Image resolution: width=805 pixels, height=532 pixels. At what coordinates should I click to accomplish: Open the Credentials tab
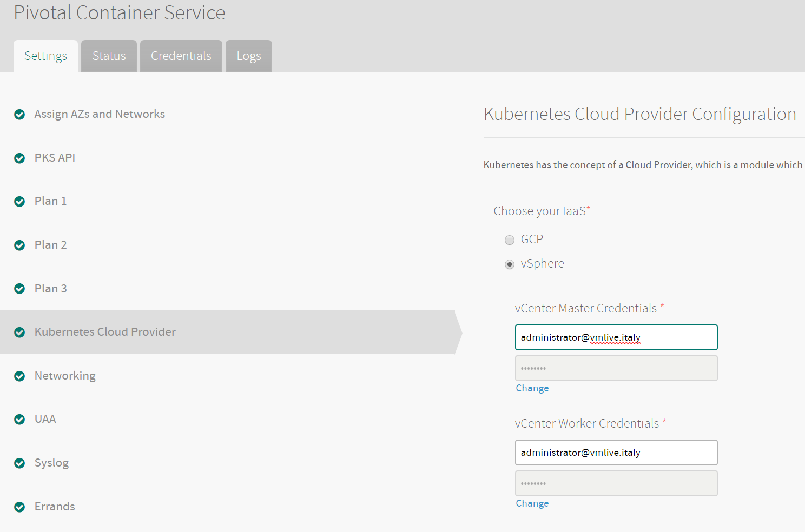coord(181,56)
